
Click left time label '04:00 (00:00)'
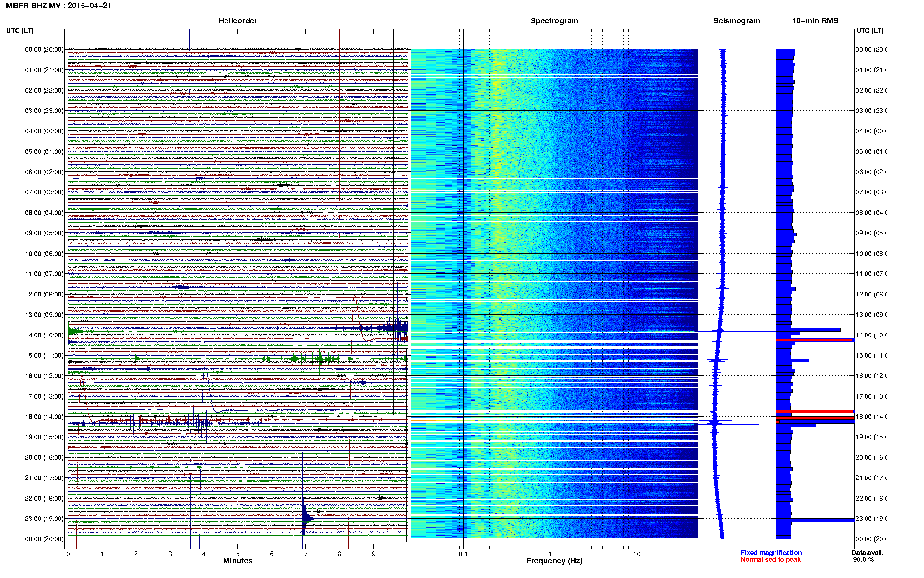[x=44, y=131]
